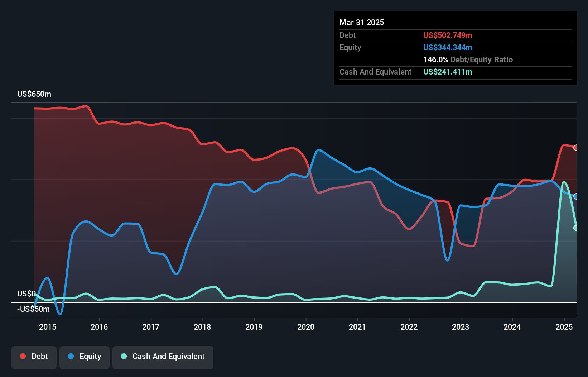Screen dimensions: 588x377
Task: Click the 2015 x-axis label
Action: click(x=48, y=327)
